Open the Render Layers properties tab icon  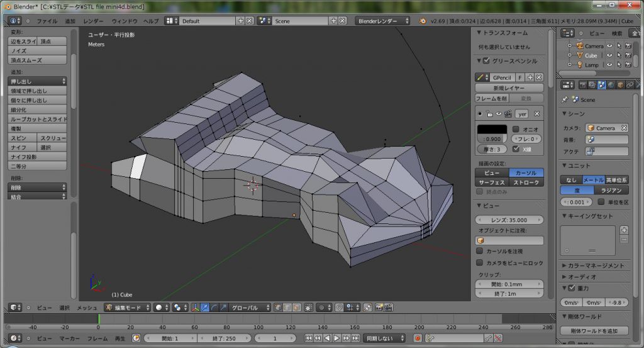pyautogui.click(x=592, y=85)
